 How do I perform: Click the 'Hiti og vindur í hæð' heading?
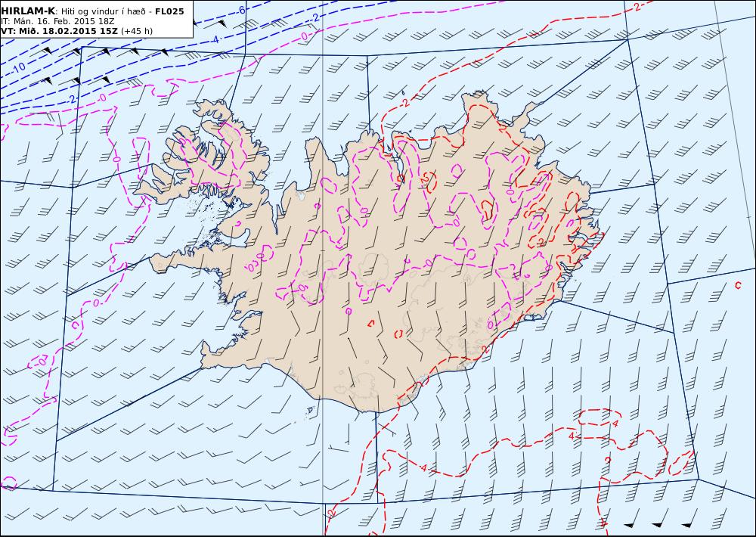[x=103, y=11]
